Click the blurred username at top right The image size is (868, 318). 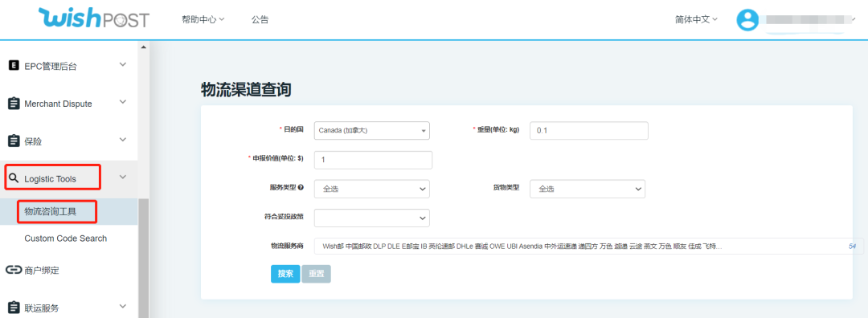[809, 19]
